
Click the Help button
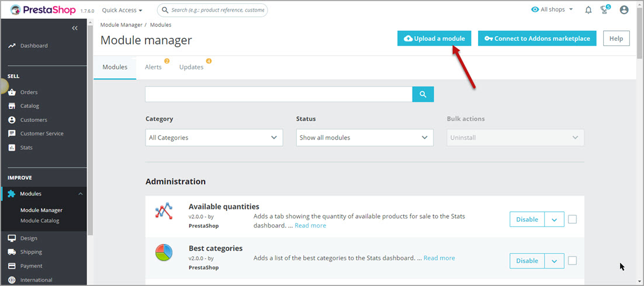[x=616, y=38]
